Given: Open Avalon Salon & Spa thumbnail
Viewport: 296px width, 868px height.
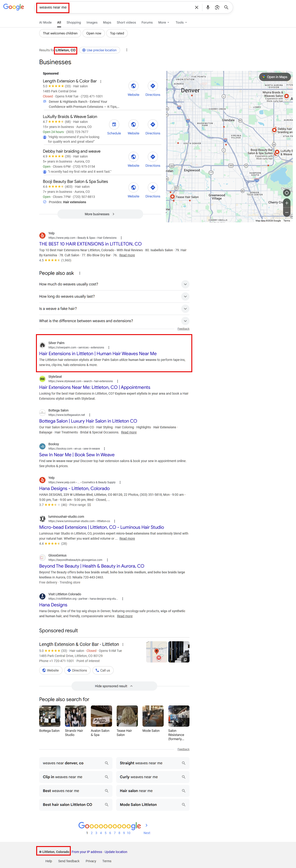Looking at the screenshot, I should coord(101,716).
